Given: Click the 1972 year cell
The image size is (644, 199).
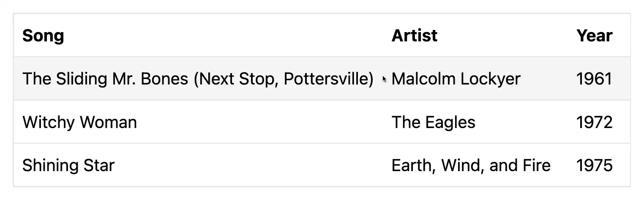Looking at the screenshot, I should 594,122.
